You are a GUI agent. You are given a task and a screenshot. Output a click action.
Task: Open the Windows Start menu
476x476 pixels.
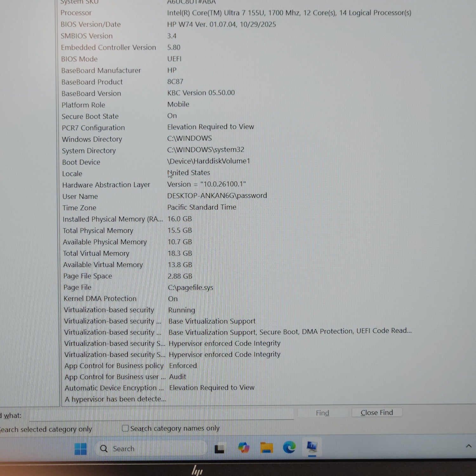(x=80, y=448)
